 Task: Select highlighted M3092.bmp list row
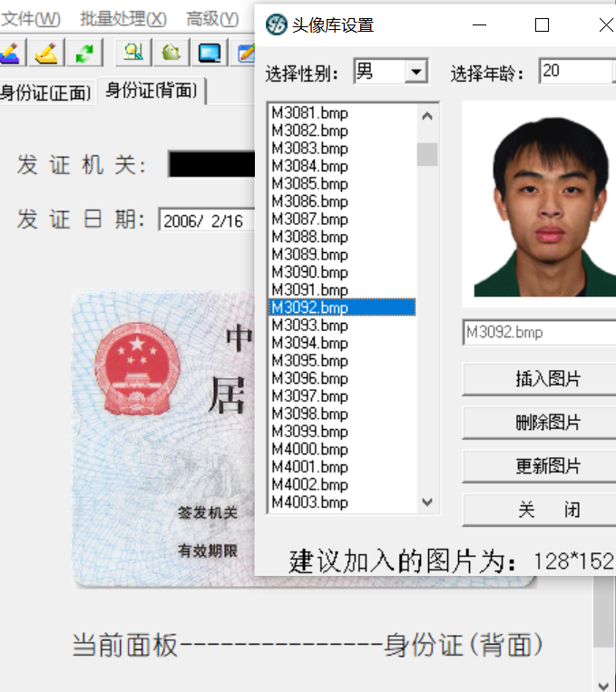[342, 307]
